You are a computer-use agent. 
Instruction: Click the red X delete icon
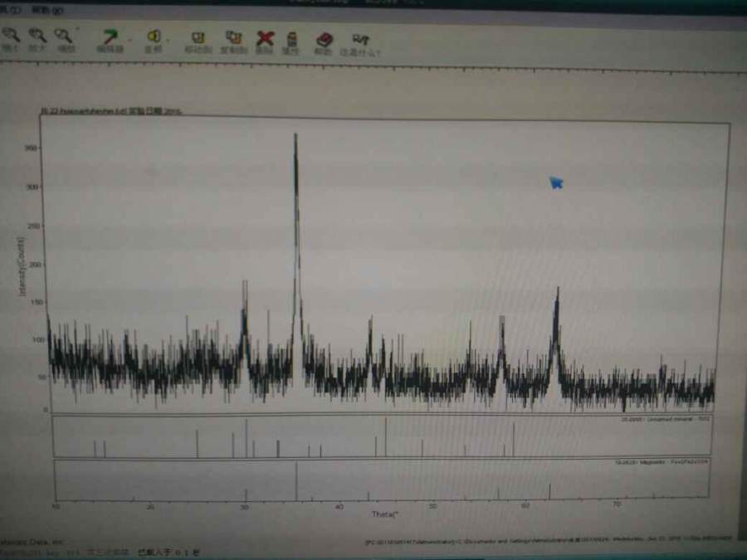(265, 38)
